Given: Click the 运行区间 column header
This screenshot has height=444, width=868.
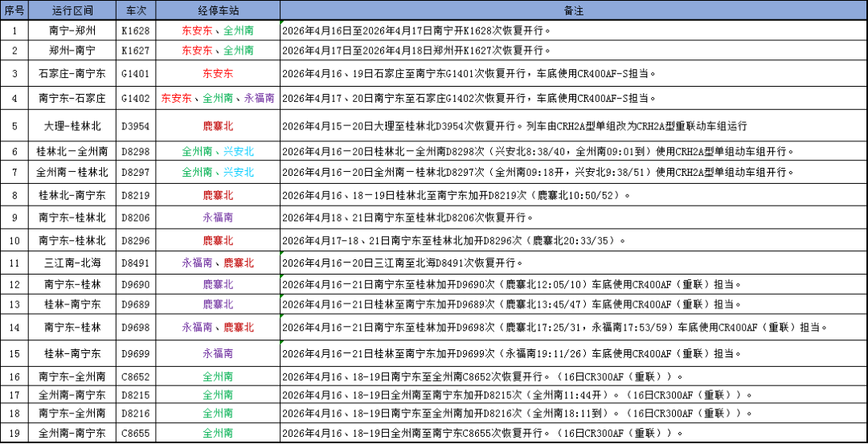Looking at the screenshot, I should pos(72,10).
